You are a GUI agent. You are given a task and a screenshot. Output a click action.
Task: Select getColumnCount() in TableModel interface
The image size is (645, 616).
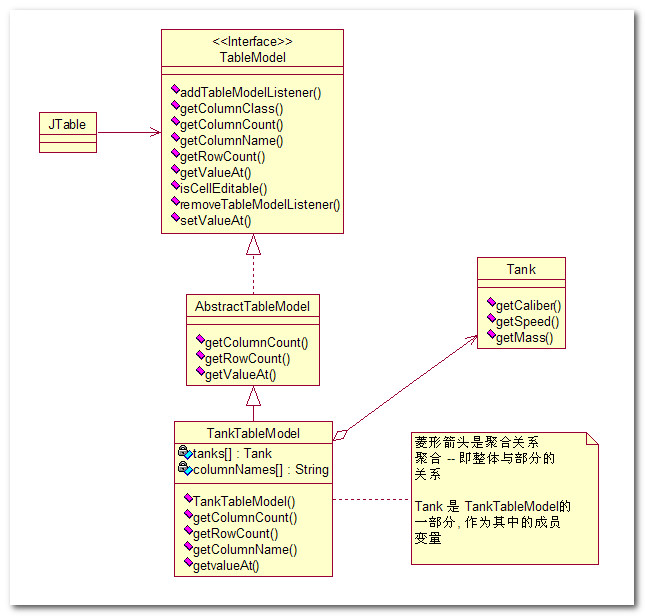[x=232, y=125]
